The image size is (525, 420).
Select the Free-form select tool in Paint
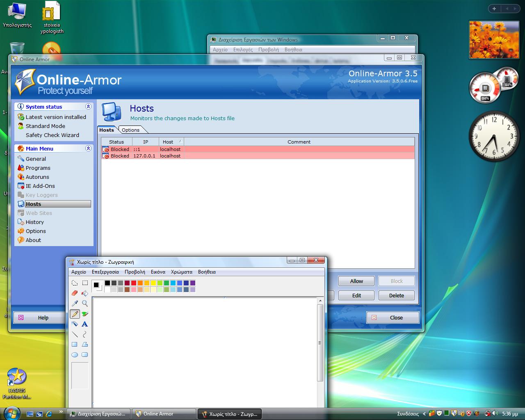tap(75, 283)
